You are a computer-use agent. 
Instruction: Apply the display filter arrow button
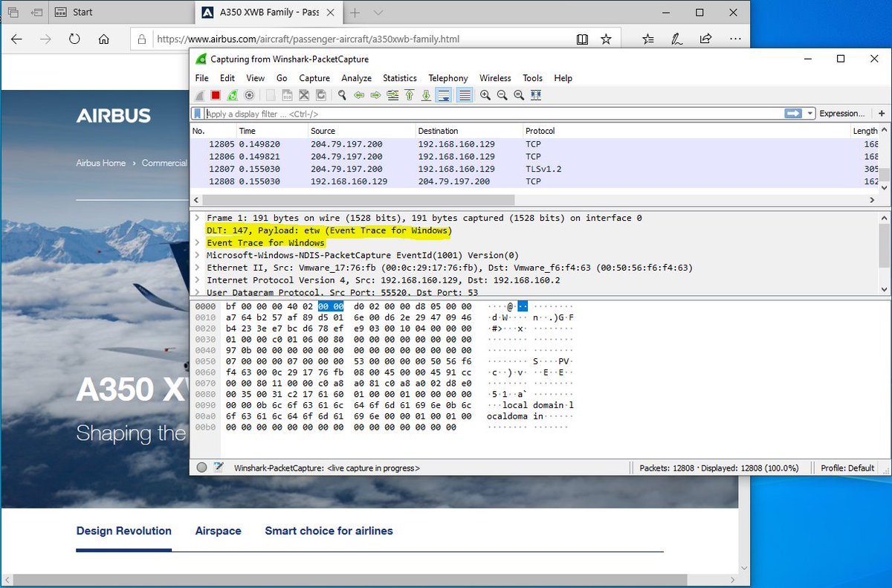coord(793,114)
